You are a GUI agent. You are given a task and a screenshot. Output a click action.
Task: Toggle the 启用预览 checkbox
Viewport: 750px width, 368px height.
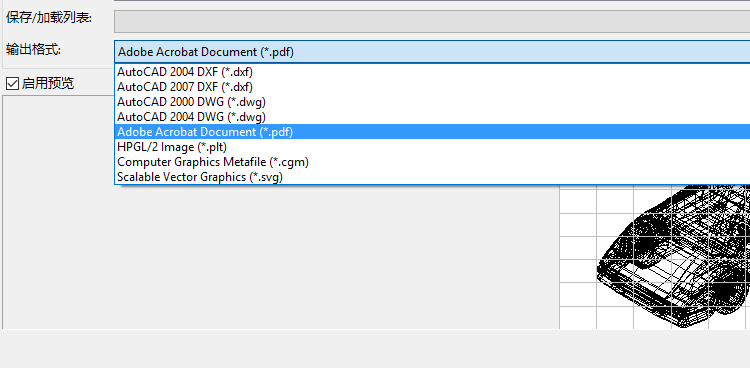(12, 84)
